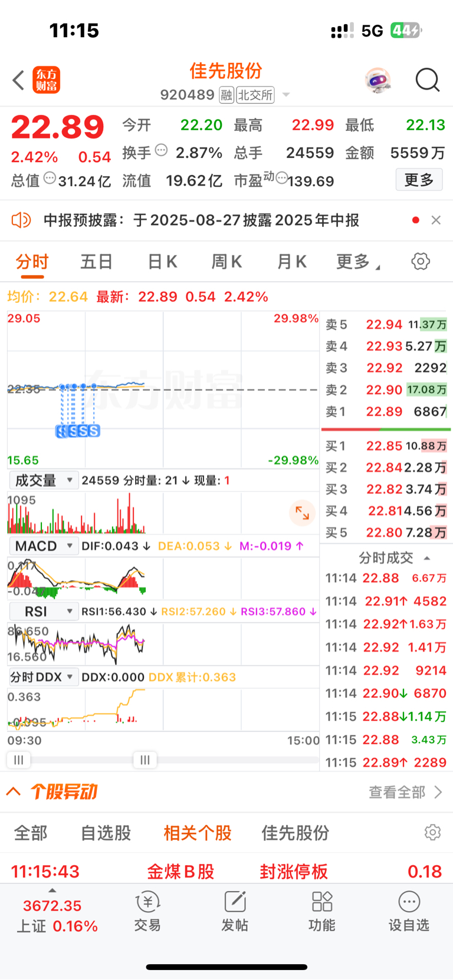Tap the signal strength bars icon
Viewport: 453px width, 980px height.
tap(342, 31)
